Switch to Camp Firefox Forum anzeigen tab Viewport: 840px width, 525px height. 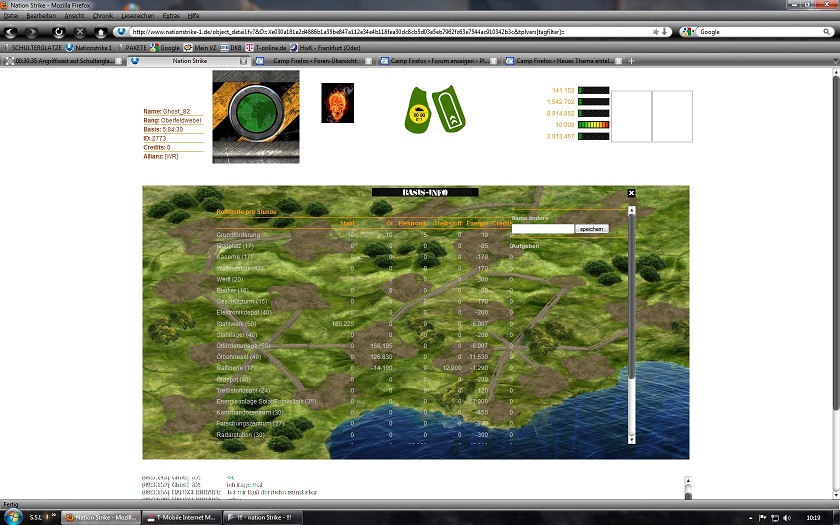pos(438,61)
